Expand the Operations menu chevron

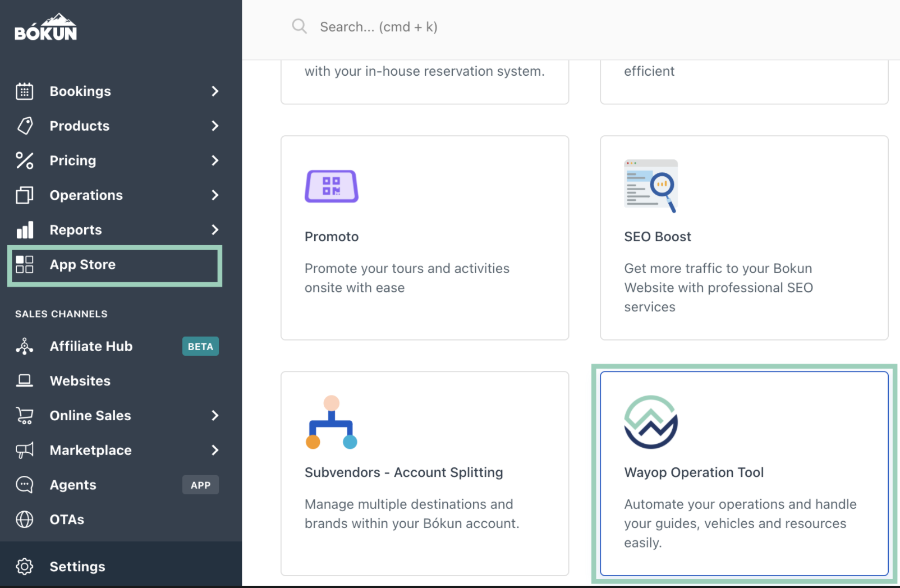coord(215,195)
